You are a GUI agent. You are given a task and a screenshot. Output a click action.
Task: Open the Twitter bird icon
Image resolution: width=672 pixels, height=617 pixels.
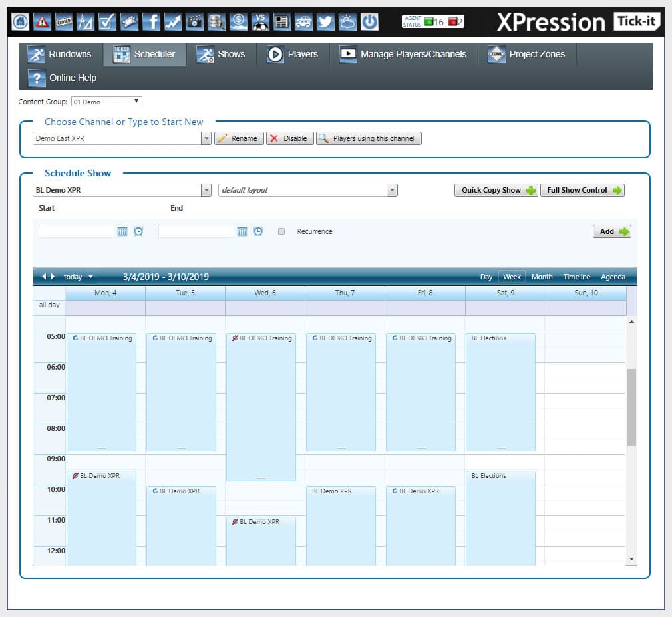coord(325,21)
